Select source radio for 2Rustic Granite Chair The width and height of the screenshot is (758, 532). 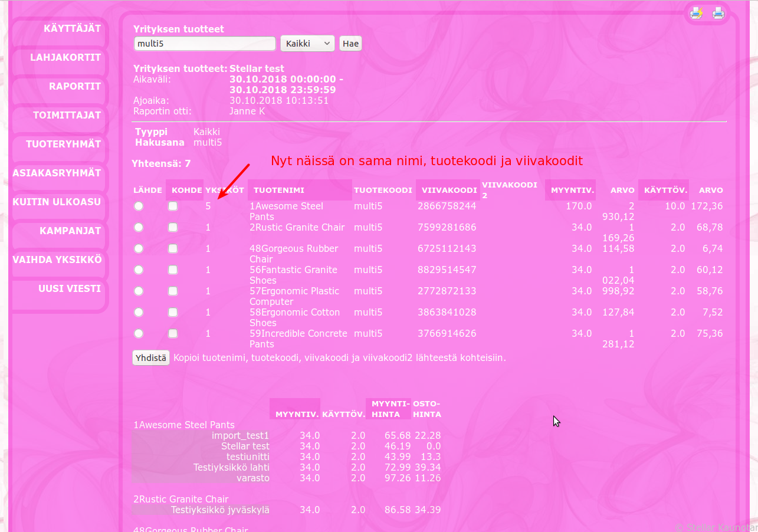(x=139, y=228)
